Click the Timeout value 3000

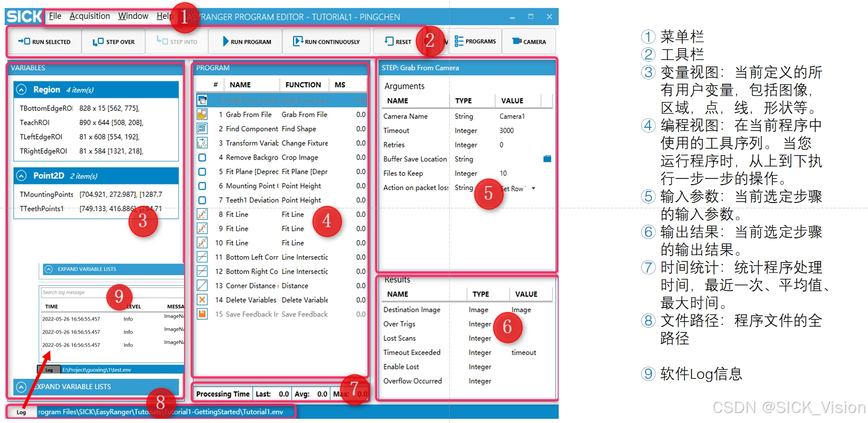(x=507, y=130)
